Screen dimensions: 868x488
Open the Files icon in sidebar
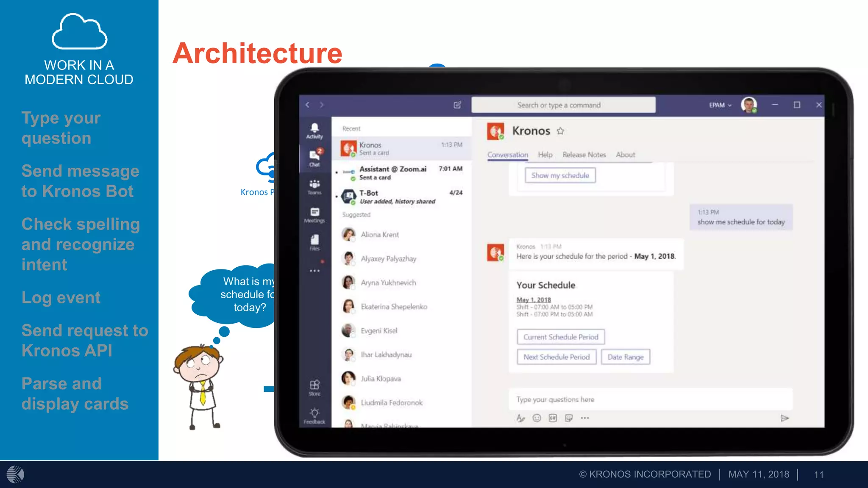point(314,242)
